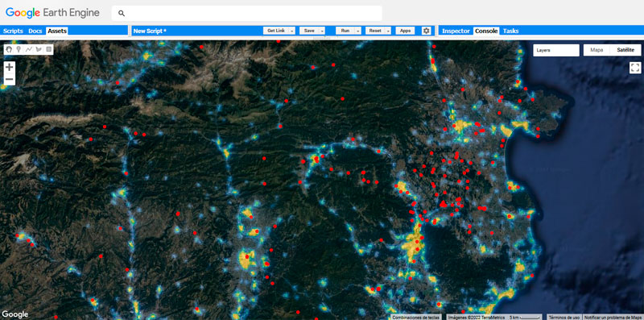
Task: Select the draw line tool
Action: 29,49
